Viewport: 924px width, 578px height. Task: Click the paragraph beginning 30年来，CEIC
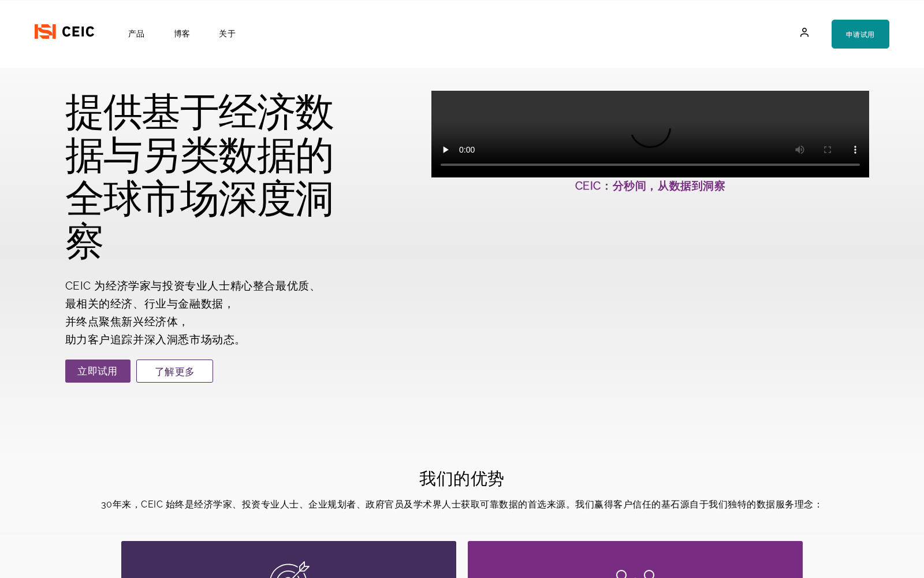click(461, 505)
